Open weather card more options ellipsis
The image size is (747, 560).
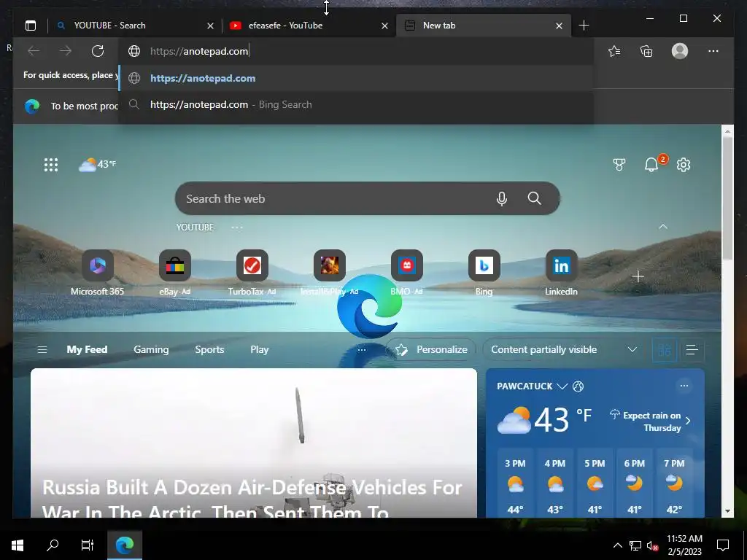(x=684, y=386)
